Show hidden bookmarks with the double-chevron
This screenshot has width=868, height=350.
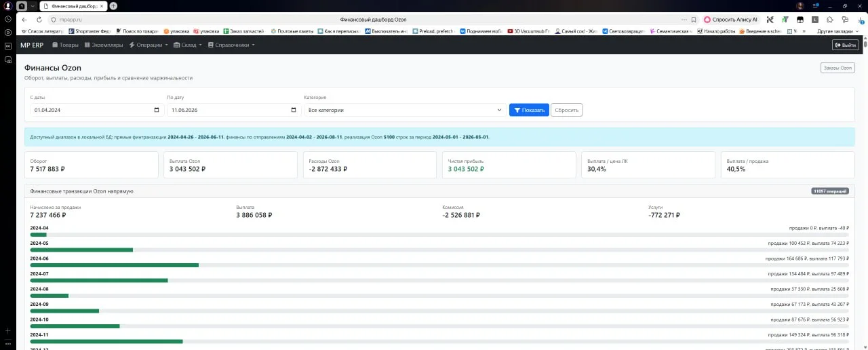click(804, 31)
